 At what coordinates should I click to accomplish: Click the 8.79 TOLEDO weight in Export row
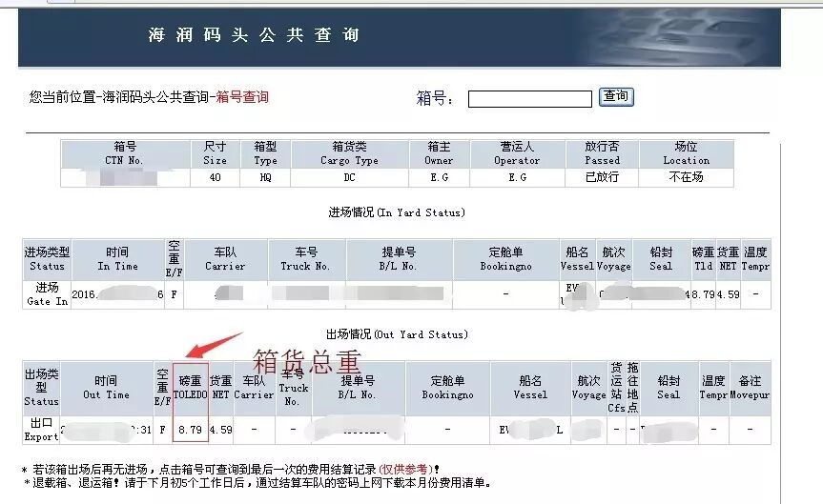190,430
